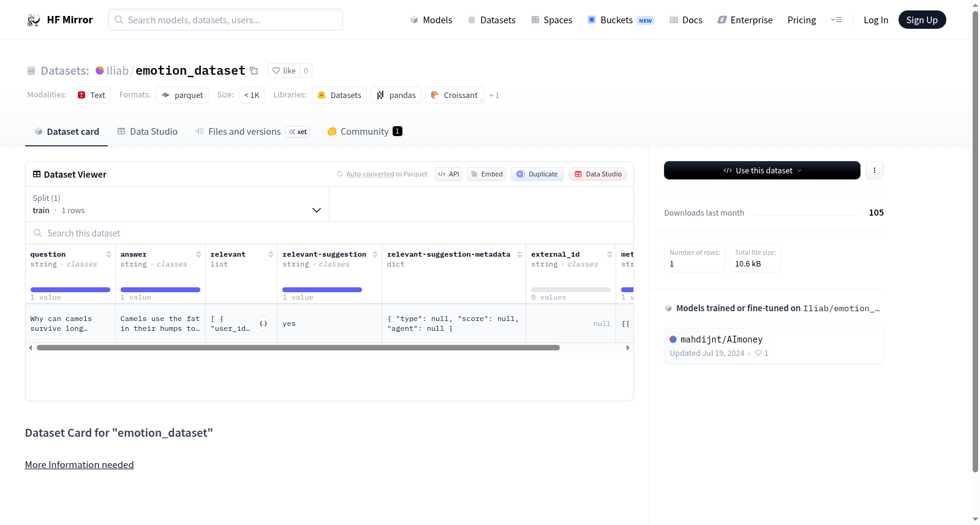The width and height of the screenshot is (980, 525).
Task: Click the mahdijnt/AImoney model avatar
Action: (673, 339)
